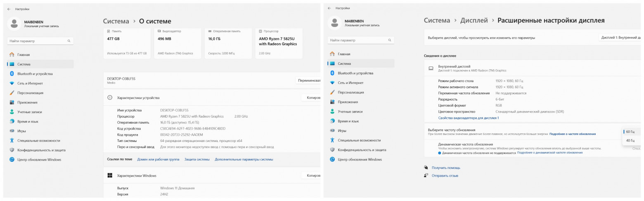Open Система category in the left window sidebar
644x201 pixels.
click(40, 64)
